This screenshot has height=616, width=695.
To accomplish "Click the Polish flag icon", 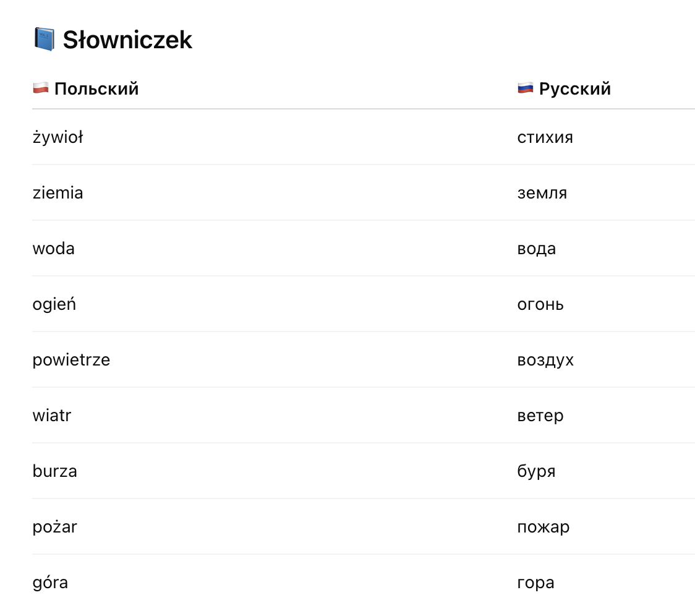I will (x=41, y=88).
